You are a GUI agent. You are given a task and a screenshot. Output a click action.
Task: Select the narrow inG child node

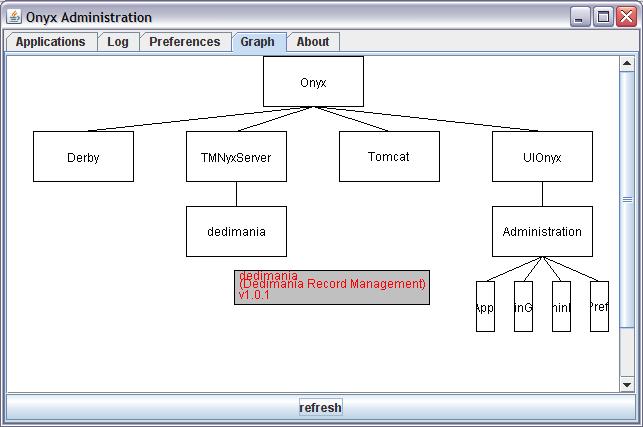[x=523, y=306]
